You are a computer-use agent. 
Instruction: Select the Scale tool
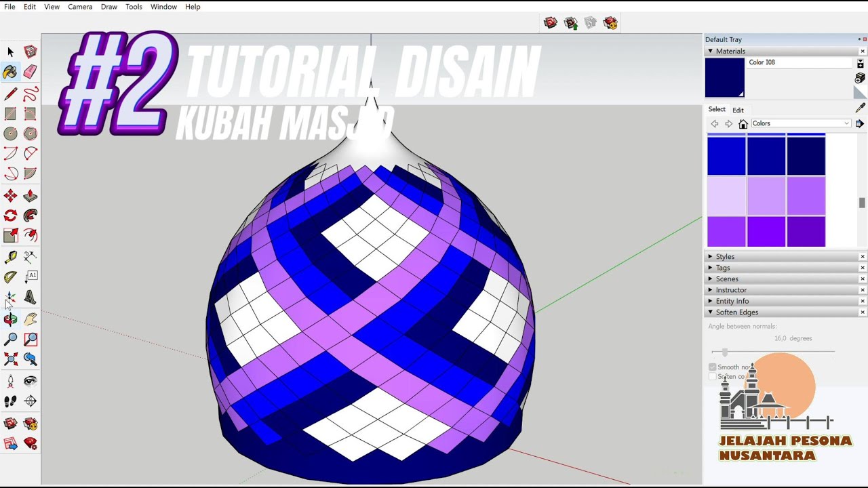point(10,236)
